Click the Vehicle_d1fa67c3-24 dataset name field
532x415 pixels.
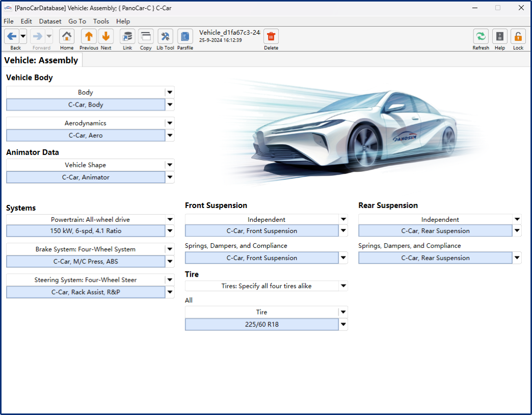(x=229, y=33)
